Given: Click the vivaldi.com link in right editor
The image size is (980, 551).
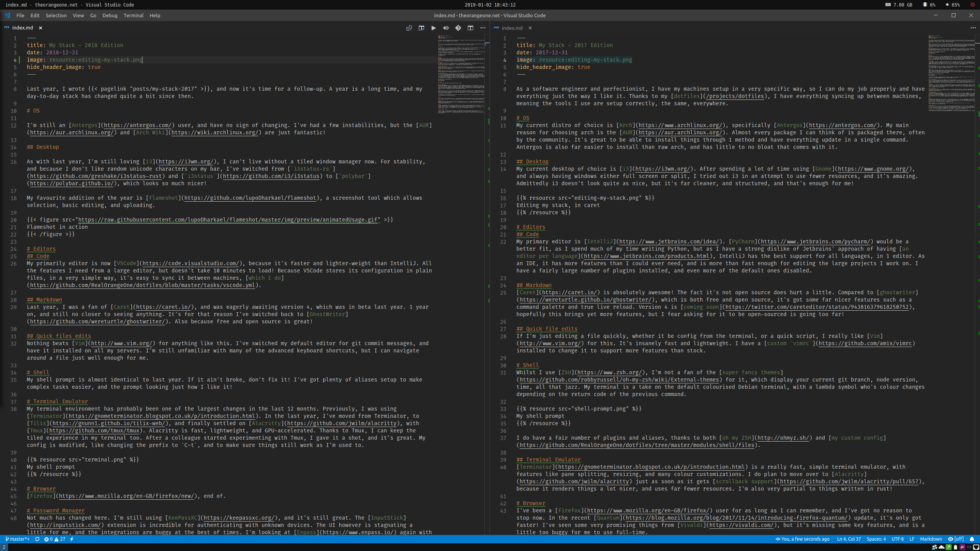Looking at the screenshot, I should tap(741, 525).
